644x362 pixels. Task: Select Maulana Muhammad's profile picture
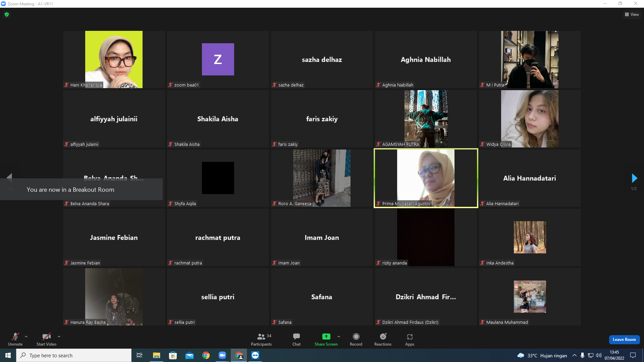click(530, 297)
